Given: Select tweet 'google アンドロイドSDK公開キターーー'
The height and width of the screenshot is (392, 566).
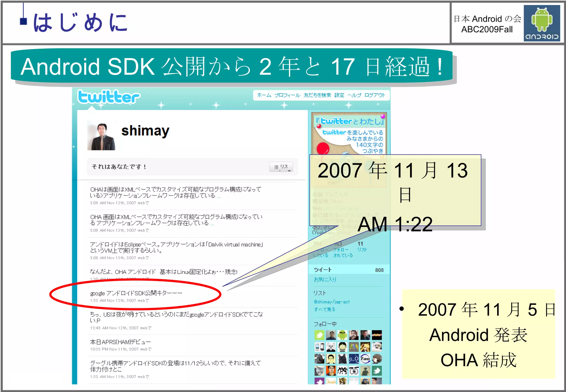Looking at the screenshot, I should (x=136, y=293).
